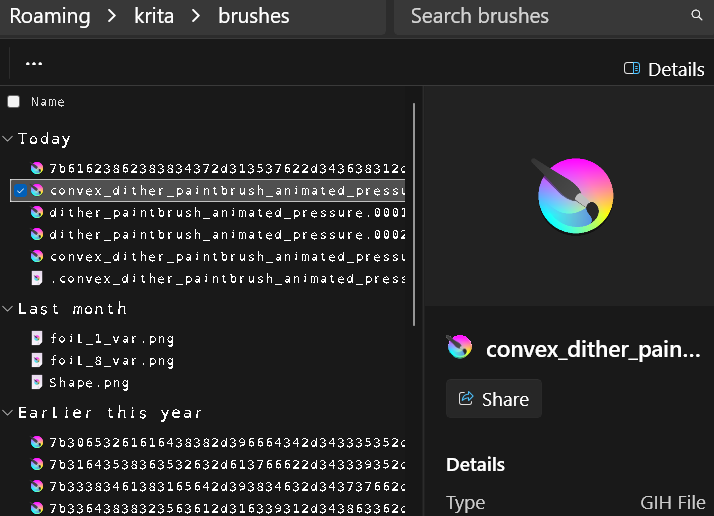Click the Details heading in details pane

475,465
